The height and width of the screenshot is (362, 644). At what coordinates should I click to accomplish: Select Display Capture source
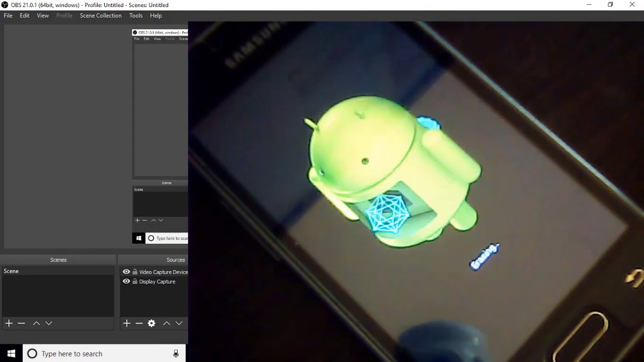tap(157, 282)
